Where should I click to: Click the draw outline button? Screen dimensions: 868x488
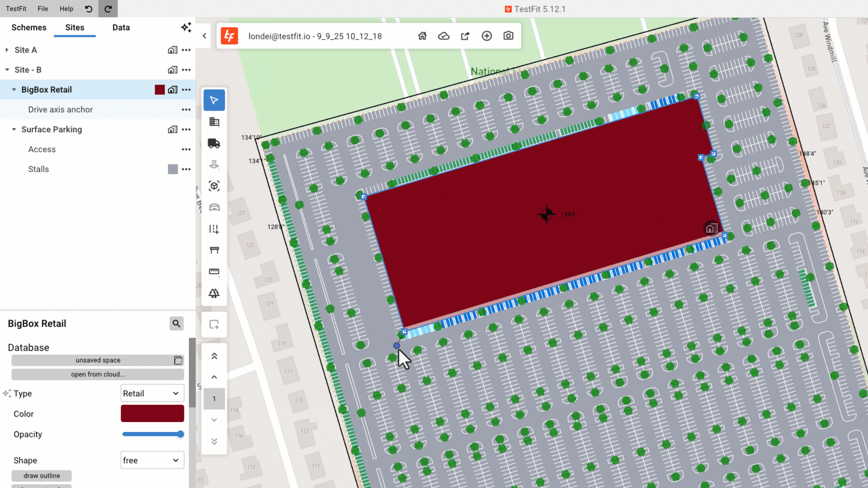(x=42, y=475)
